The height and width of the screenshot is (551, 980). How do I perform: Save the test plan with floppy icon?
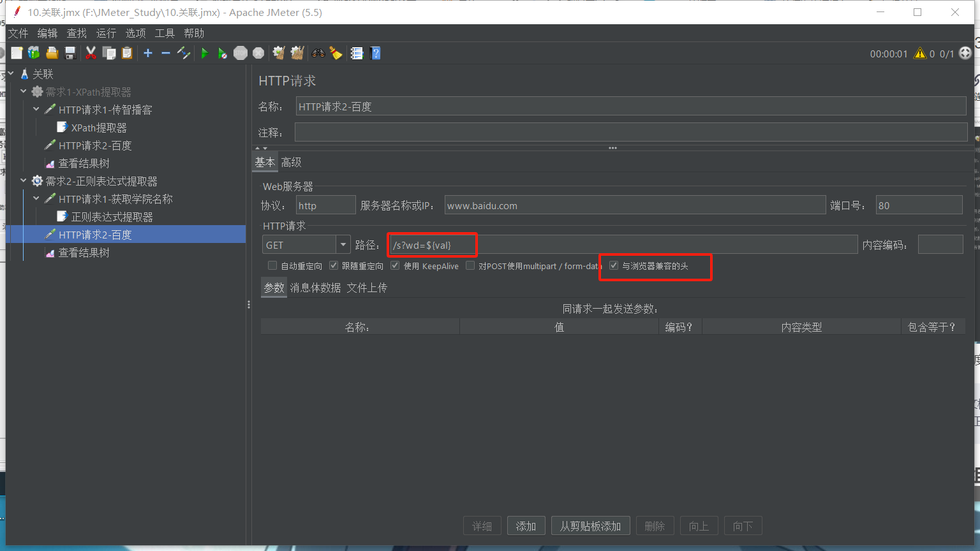click(x=70, y=53)
